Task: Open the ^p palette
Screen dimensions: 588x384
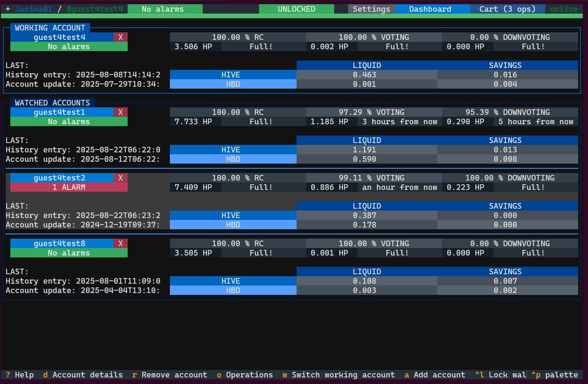Action: click(555, 375)
